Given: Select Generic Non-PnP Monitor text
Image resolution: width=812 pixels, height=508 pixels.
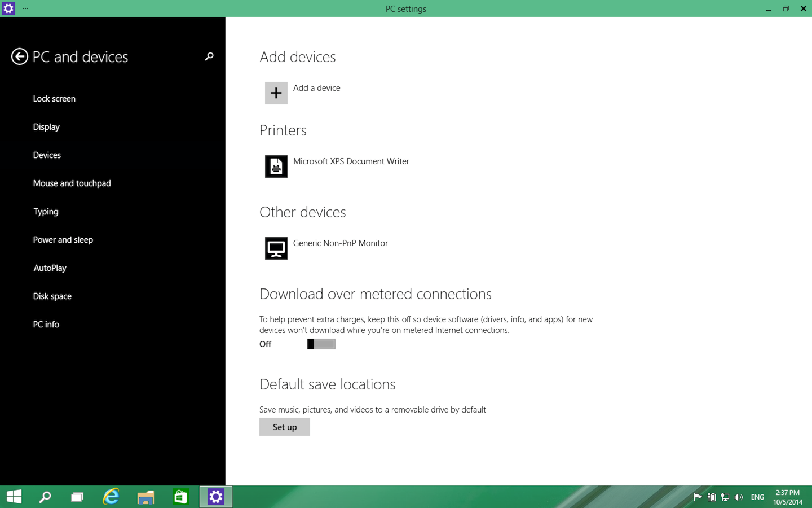Looking at the screenshot, I should coord(341,243).
